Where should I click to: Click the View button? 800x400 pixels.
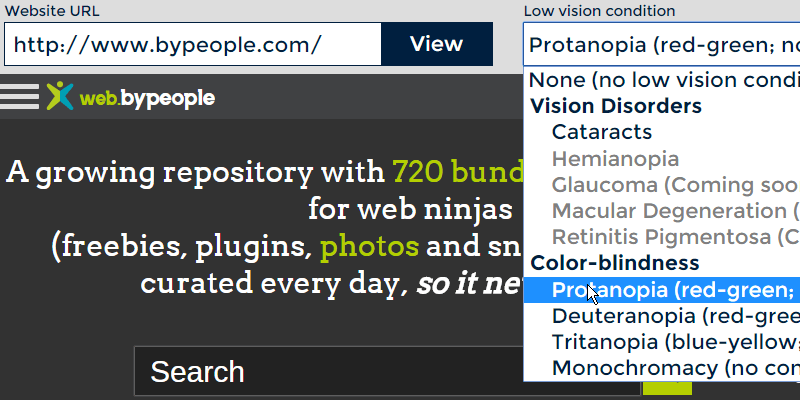point(437,44)
